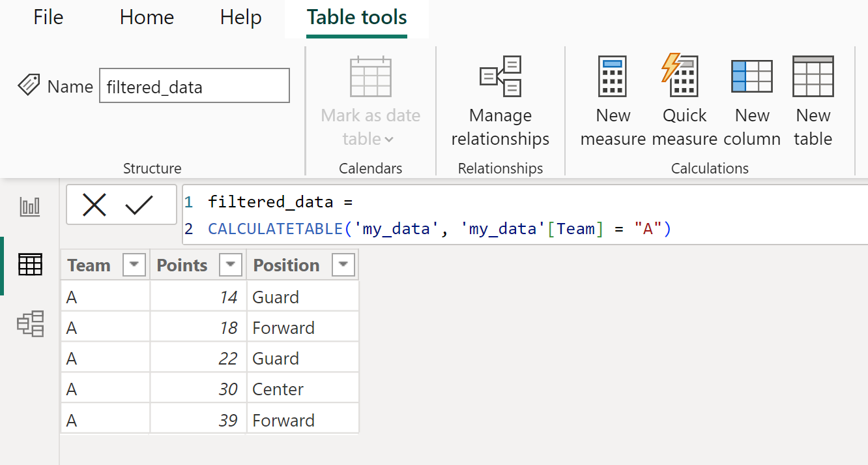Viewport: 868px width, 465px height.
Task: Click the Points cell with value 39
Action: (x=198, y=419)
